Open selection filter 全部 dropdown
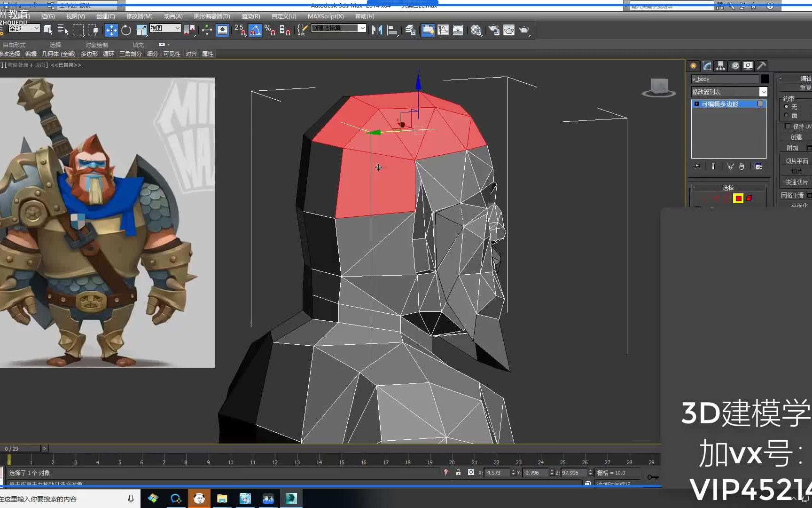 click(x=24, y=28)
